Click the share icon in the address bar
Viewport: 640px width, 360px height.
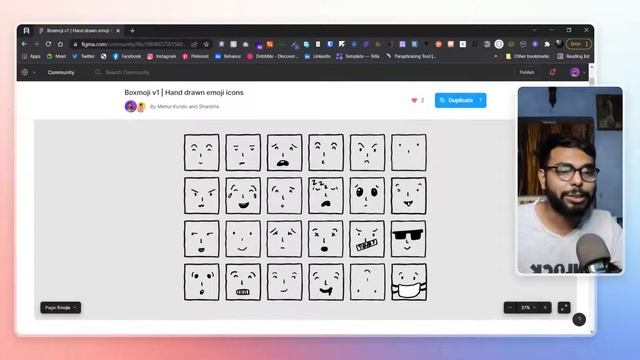click(194, 44)
